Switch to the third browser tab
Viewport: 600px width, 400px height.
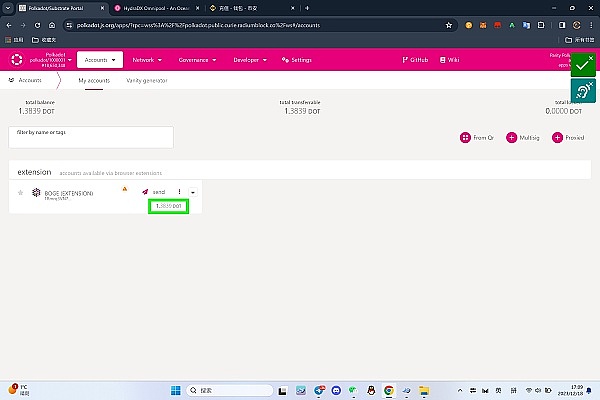coord(251,8)
